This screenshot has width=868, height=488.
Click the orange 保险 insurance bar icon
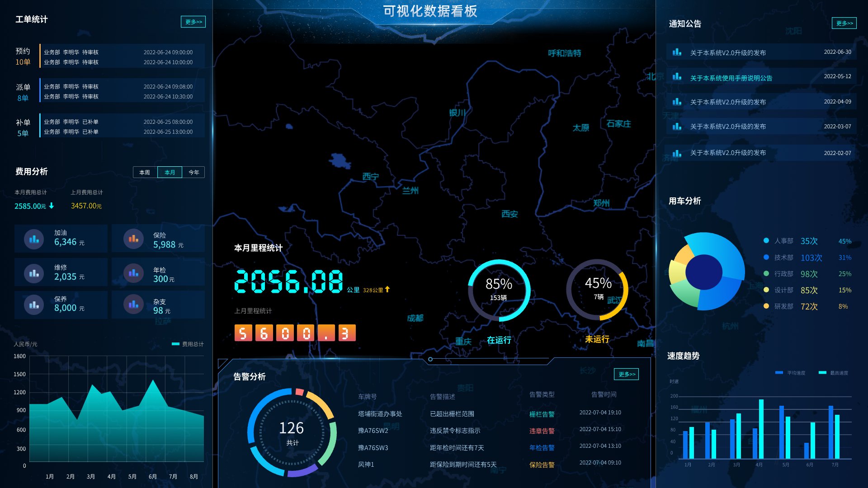132,239
